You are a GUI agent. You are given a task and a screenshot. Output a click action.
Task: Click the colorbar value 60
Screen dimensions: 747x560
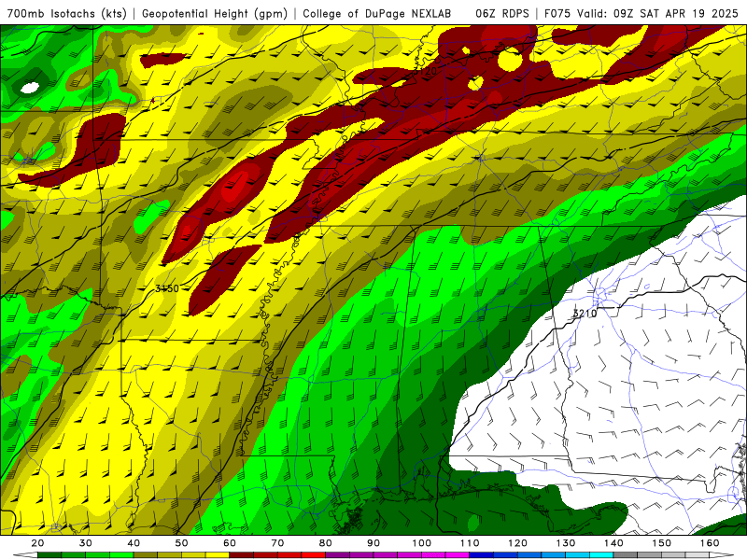[x=230, y=543]
